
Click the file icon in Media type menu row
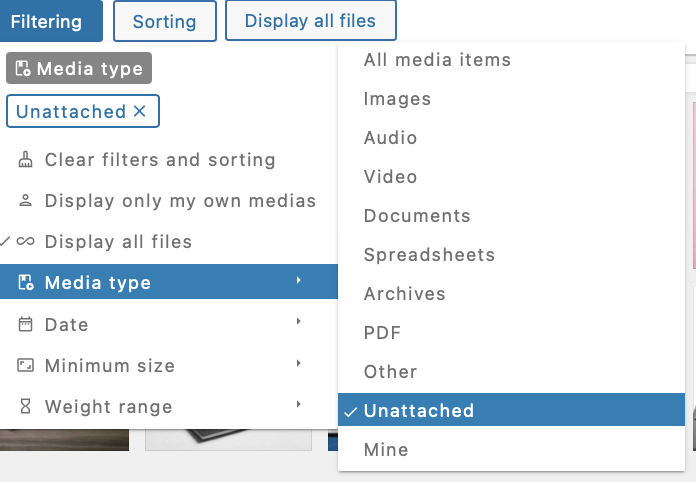25,283
